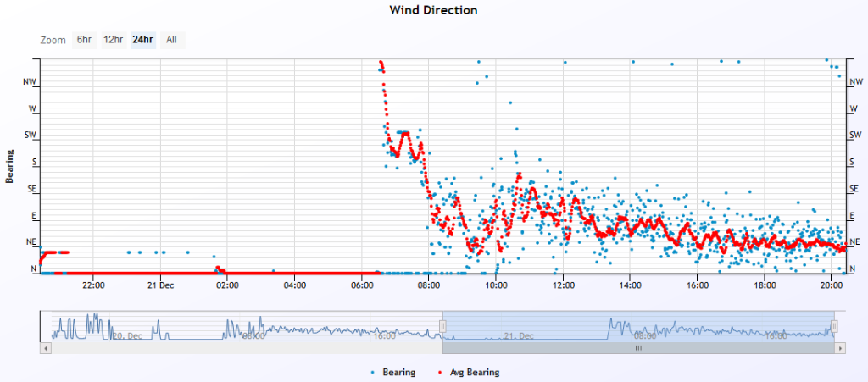
Task: Click the left-axis NW label
Action: coord(30,82)
